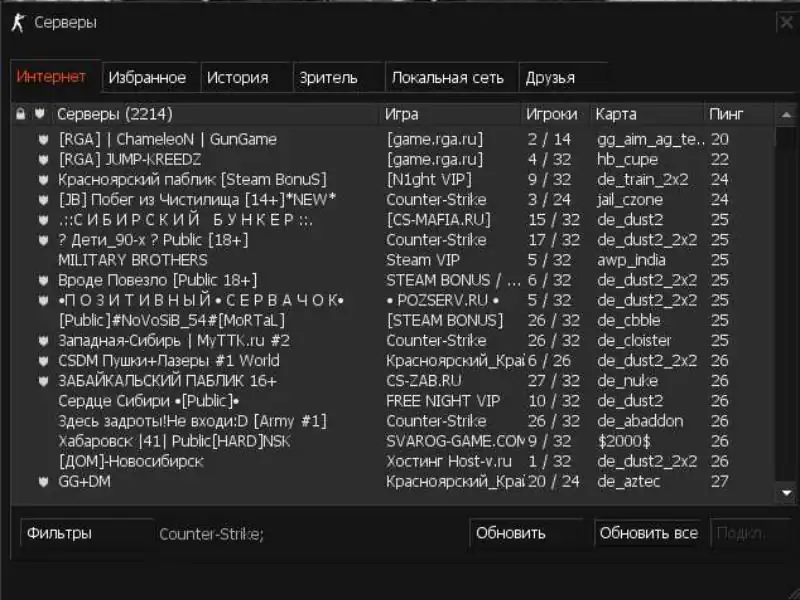Select the MILITARY BROTHERS server row

[x=393, y=260]
